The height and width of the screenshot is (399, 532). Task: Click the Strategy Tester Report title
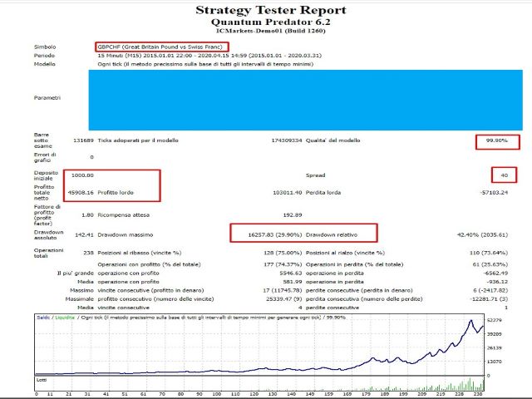point(271,10)
